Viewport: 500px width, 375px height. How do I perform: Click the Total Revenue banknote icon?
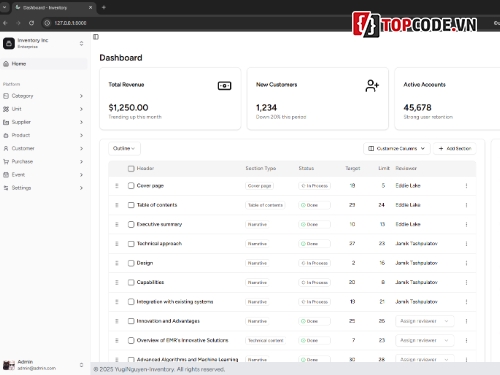[x=224, y=86]
